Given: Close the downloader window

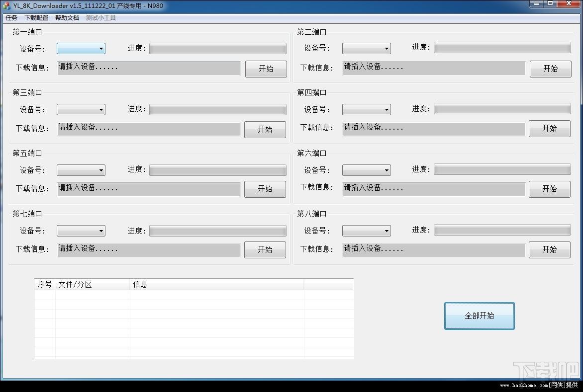Looking at the screenshot, I should click(x=569, y=3).
